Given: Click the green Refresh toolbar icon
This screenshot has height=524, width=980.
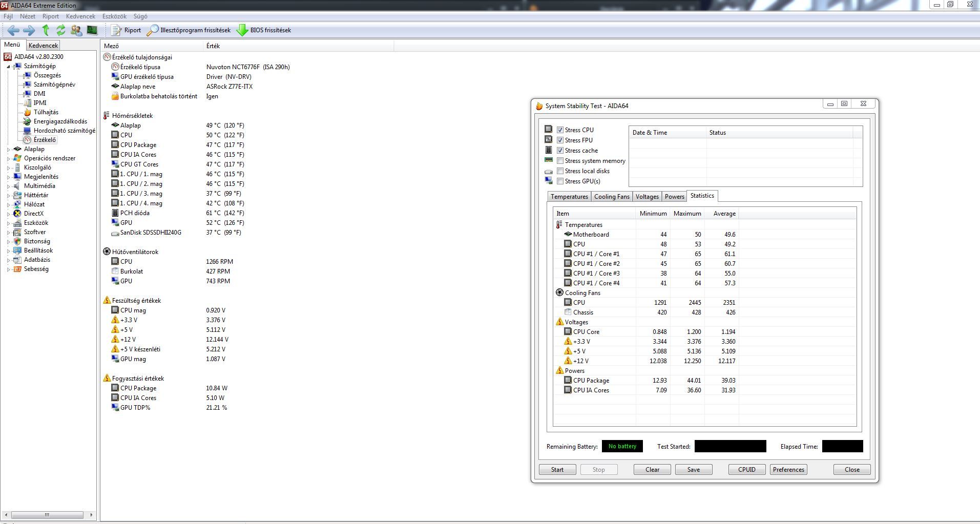Looking at the screenshot, I should point(61,30).
